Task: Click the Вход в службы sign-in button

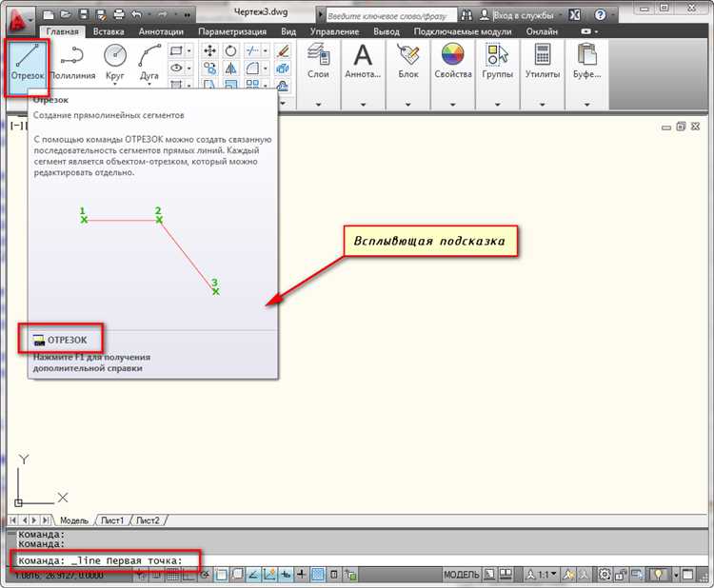Action: (517, 15)
